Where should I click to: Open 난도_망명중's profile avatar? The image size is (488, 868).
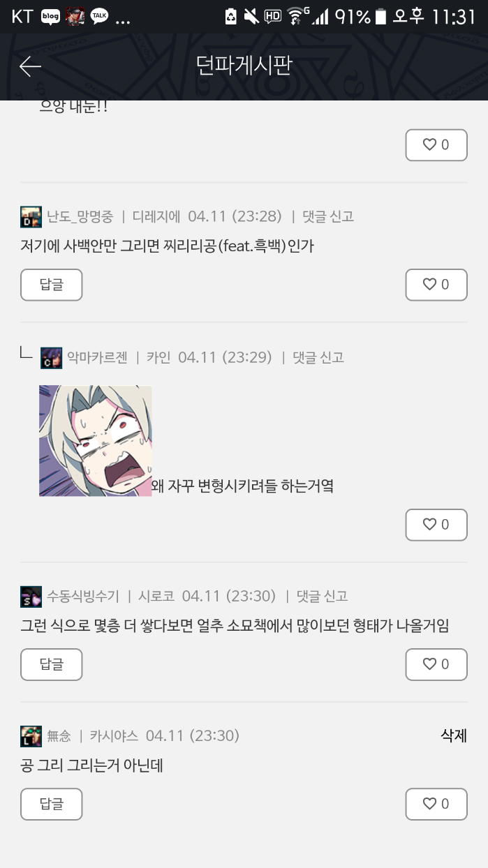[x=31, y=217]
